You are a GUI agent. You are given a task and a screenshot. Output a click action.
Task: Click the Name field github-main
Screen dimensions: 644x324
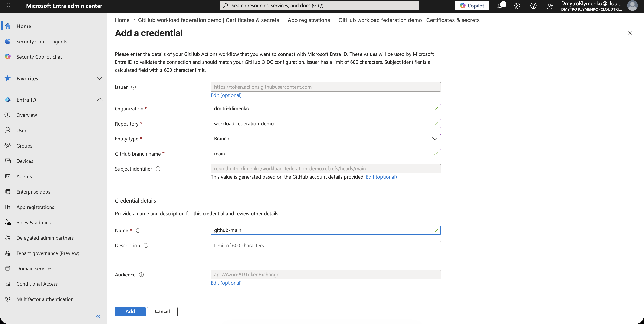325,230
